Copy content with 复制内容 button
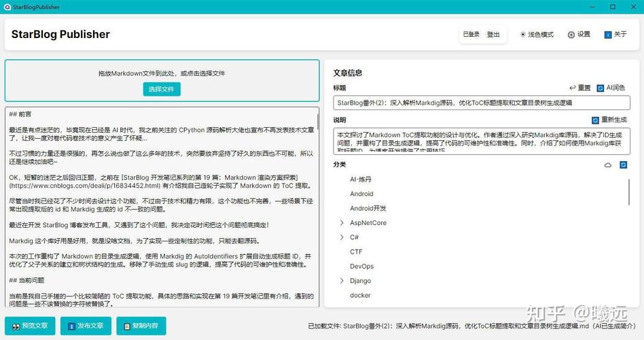644x340 pixels. coord(141,326)
